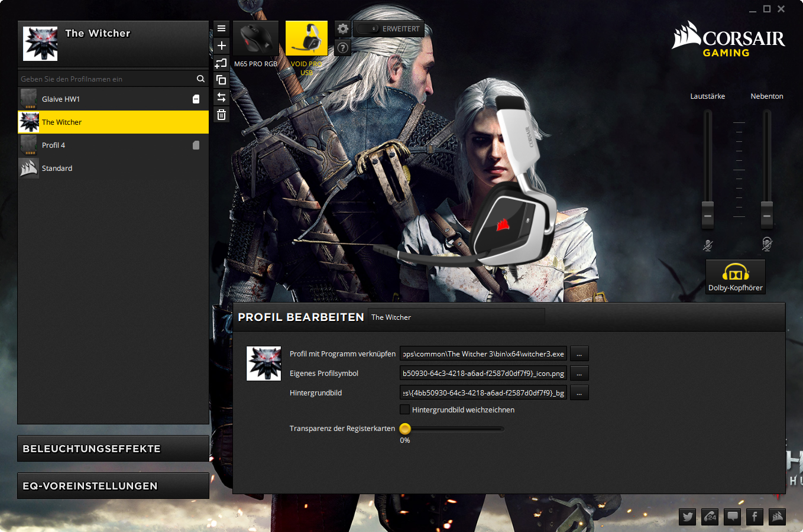Screen dimensions: 803x532
Task: Click the plus icon to create a new profile
Action: 222,46
